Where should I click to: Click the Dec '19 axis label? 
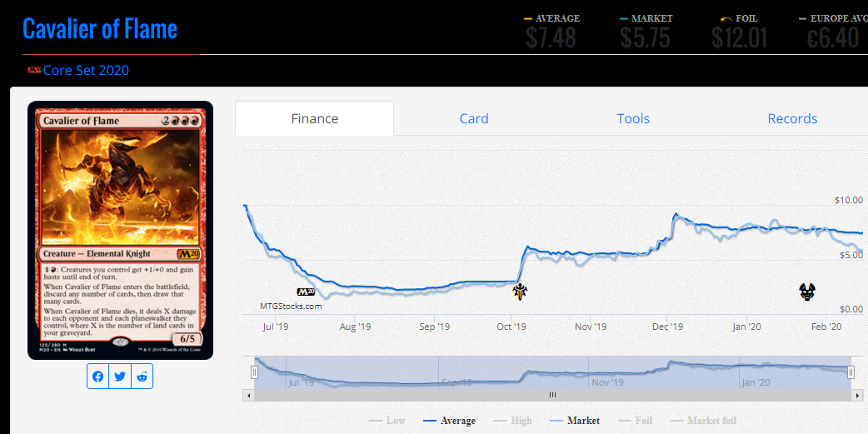pyautogui.click(x=667, y=327)
